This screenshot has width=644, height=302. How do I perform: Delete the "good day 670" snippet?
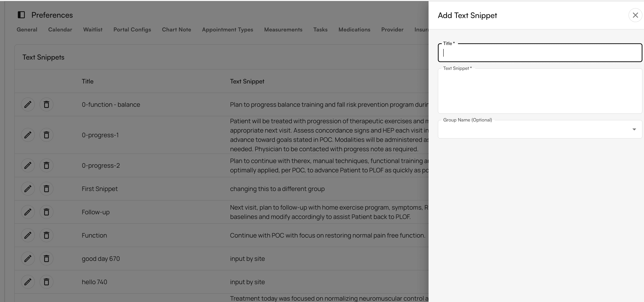tap(46, 259)
